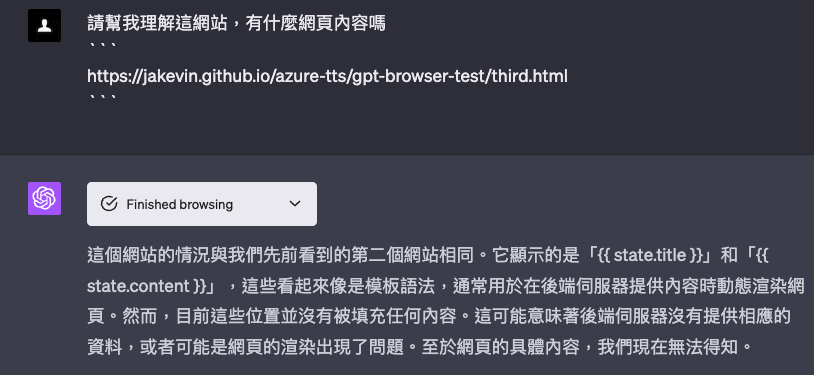Click the reply line starting 頁。然而
This screenshot has height=375, width=814.
[x=439, y=316]
